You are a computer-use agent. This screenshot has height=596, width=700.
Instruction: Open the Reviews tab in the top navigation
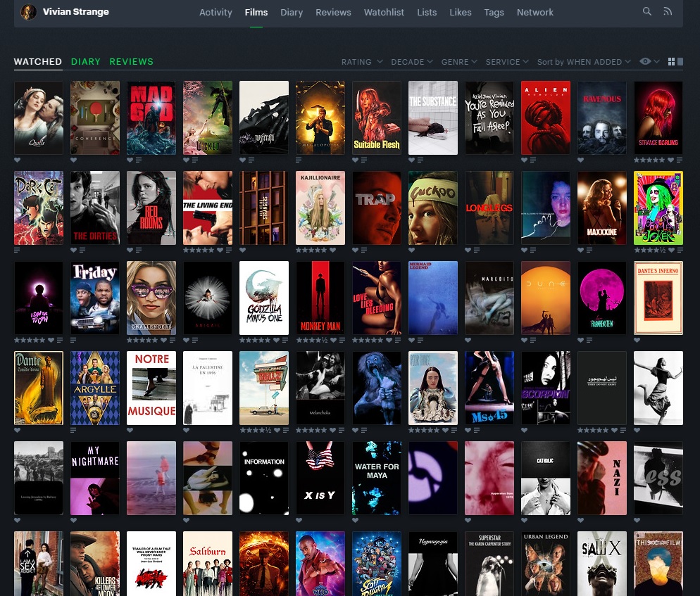(x=333, y=13)
